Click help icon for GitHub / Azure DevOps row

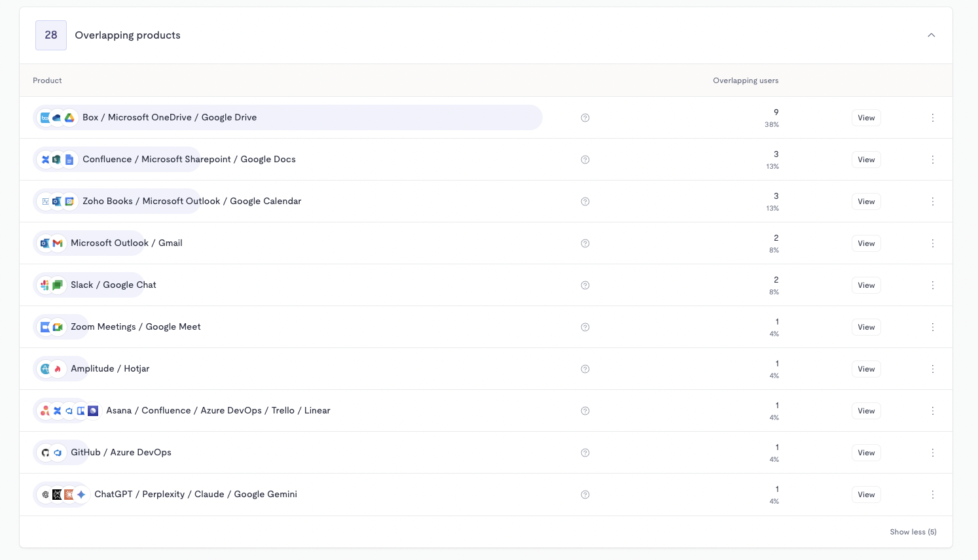[585, 453]
